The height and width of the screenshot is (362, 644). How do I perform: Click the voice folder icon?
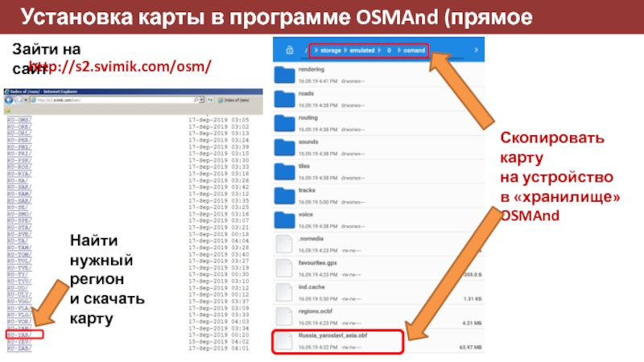[286, 220]
